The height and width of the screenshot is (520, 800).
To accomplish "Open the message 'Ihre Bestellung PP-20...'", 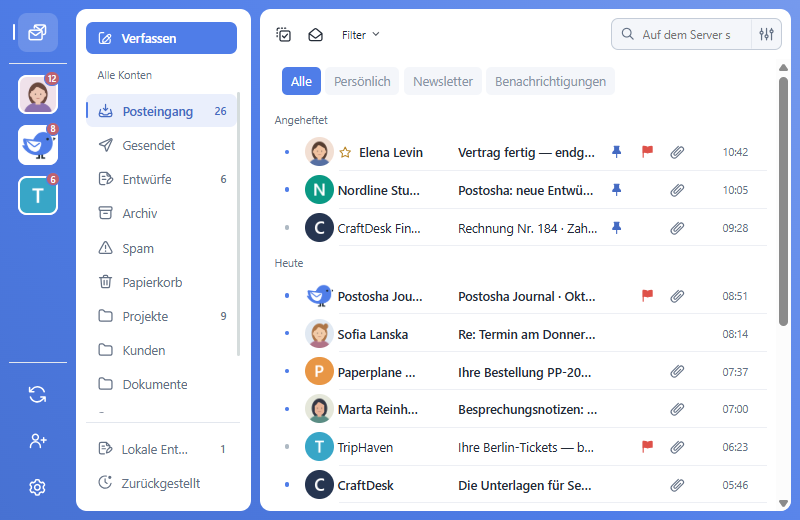I will [524, 373].
